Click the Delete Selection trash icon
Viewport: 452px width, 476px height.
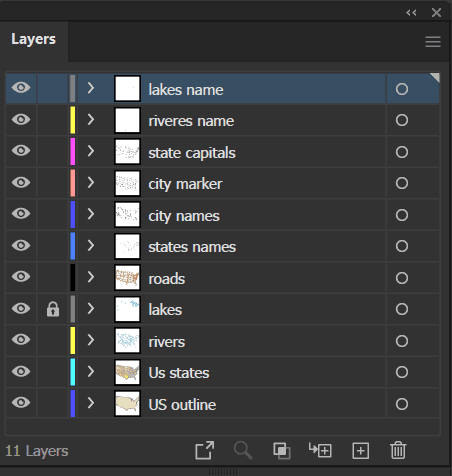coord(398,450)
